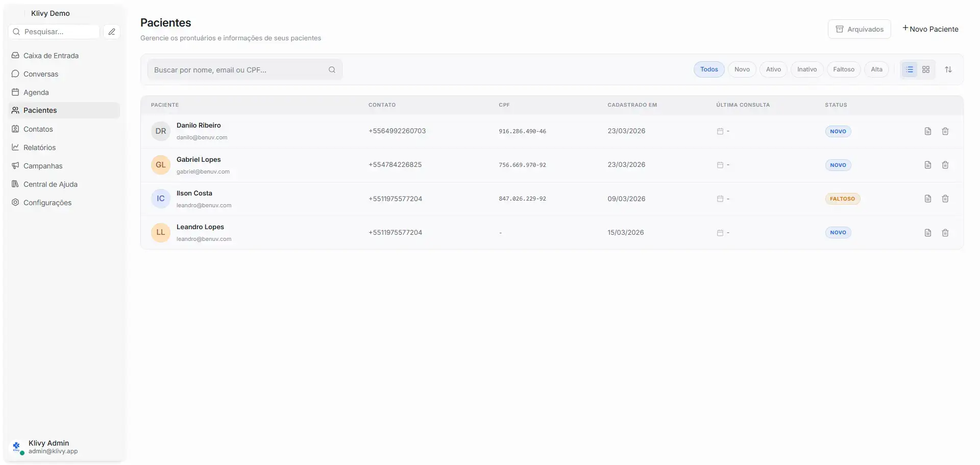
Task: Click the Klivy logo icon at bottom left
Action: (16, 447)
